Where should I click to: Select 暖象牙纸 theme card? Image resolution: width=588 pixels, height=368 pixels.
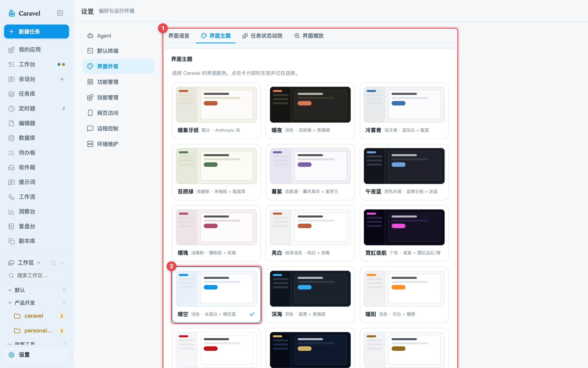pyautogui.click(x=216, y=111)
